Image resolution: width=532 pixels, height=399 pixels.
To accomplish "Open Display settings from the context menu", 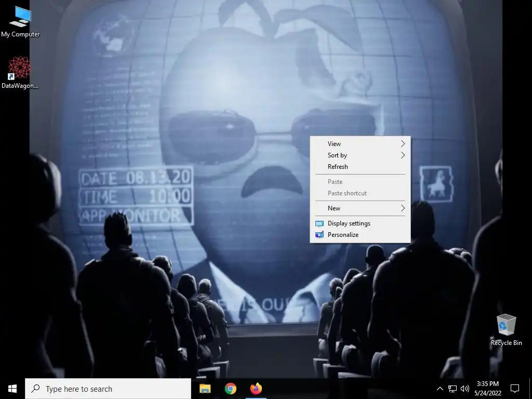I will coord(361,223).
